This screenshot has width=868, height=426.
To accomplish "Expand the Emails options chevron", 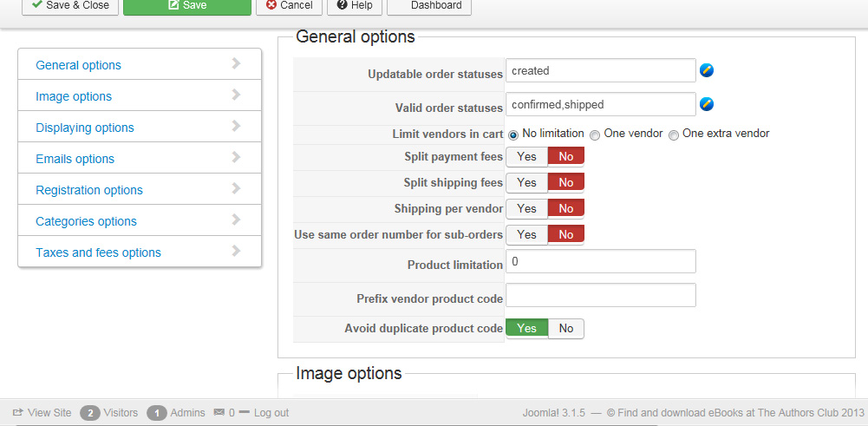I will coord(236,158).
